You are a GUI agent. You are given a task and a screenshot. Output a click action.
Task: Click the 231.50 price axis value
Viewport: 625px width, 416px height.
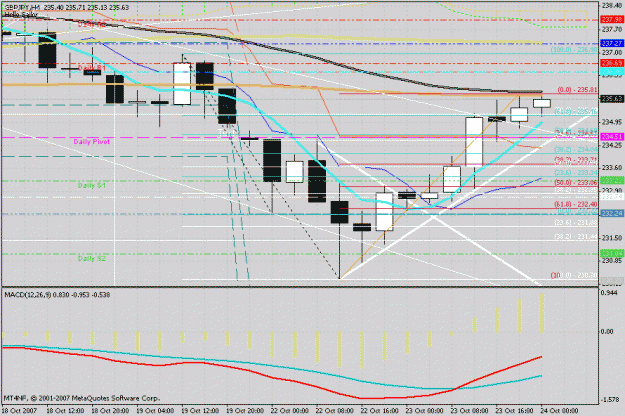pyautogui.click(x=612, y=238)
